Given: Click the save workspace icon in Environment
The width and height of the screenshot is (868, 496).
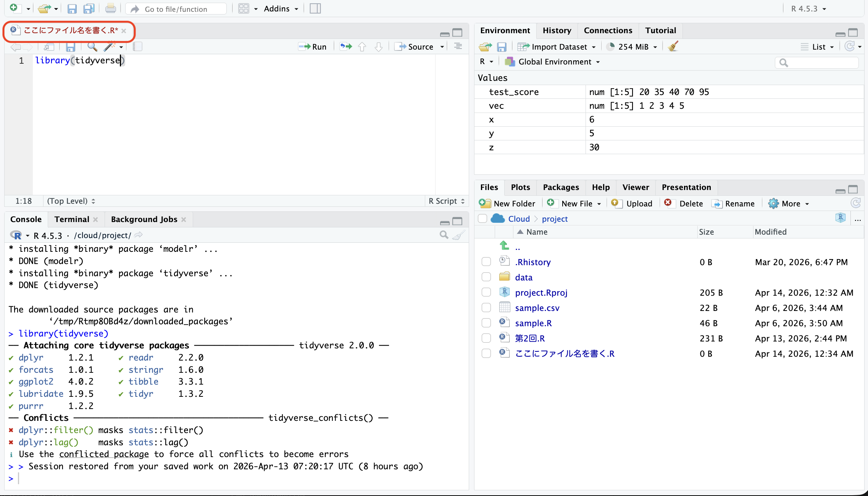Looking at the screenshot, I should coord(502,47).
